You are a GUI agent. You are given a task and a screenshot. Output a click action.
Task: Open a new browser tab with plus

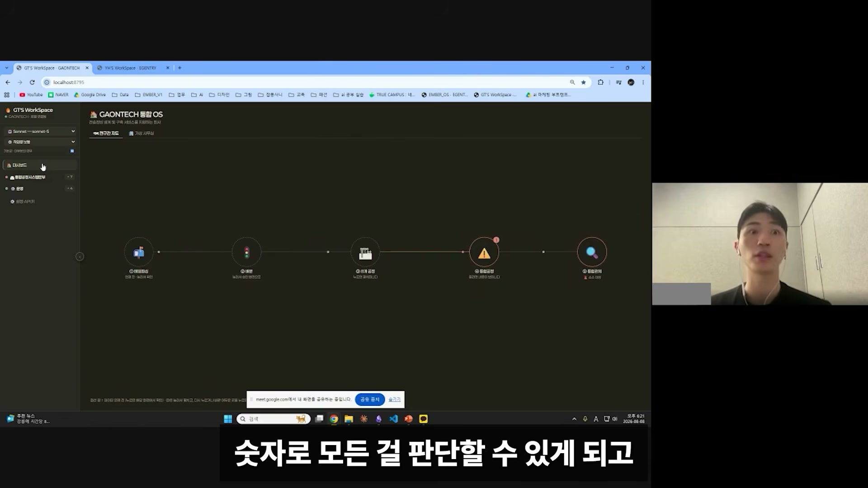coord(179,68)
